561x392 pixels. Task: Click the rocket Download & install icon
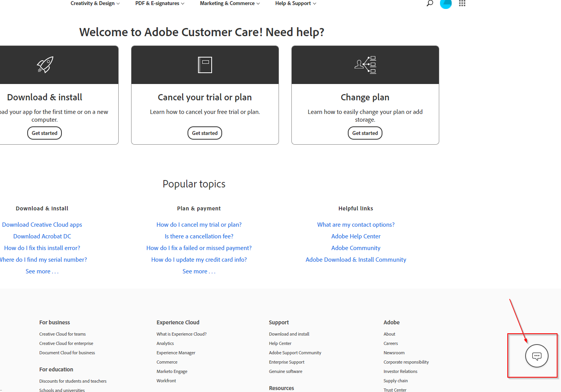pos(45,65)
